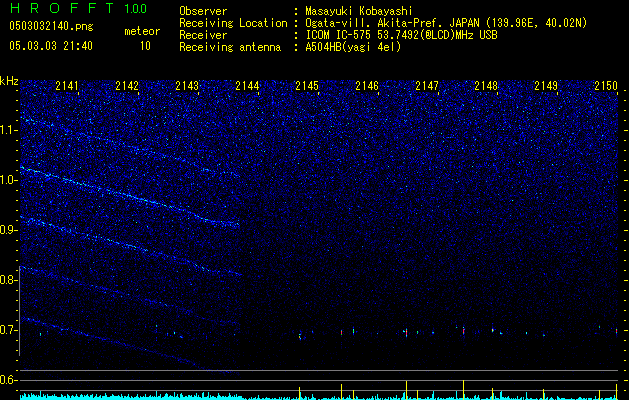This screenshot has width=629, height=400.
Task: Click the 2141 time axis label
Action: coord(67,86)
